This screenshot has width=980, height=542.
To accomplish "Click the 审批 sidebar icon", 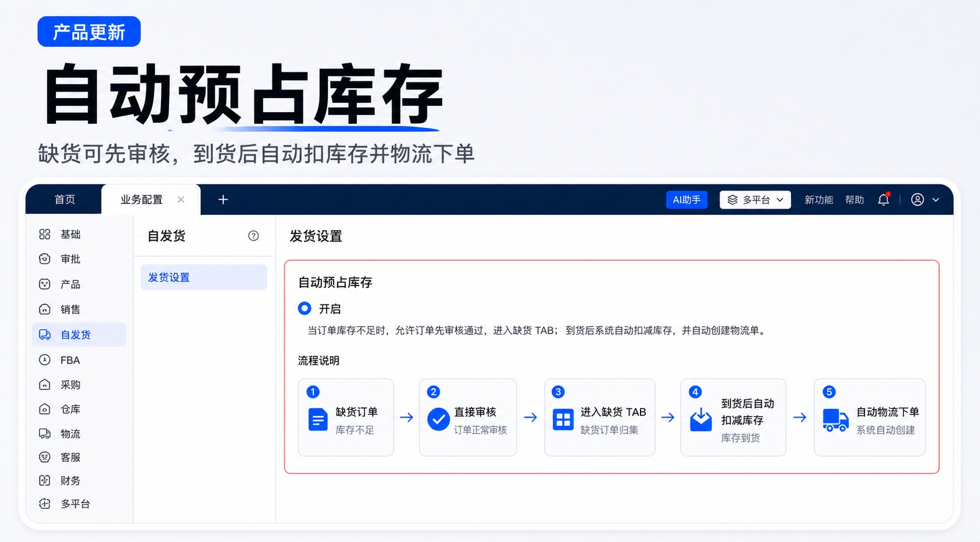I will coord(45,259).
